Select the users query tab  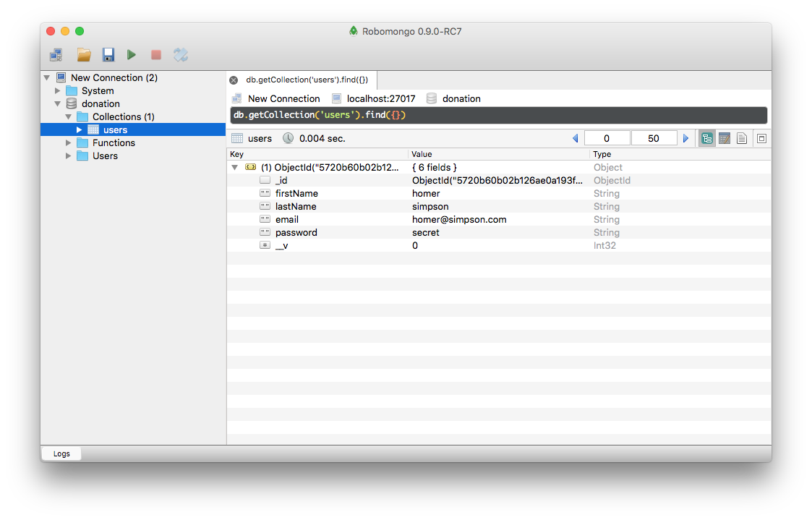307,80
